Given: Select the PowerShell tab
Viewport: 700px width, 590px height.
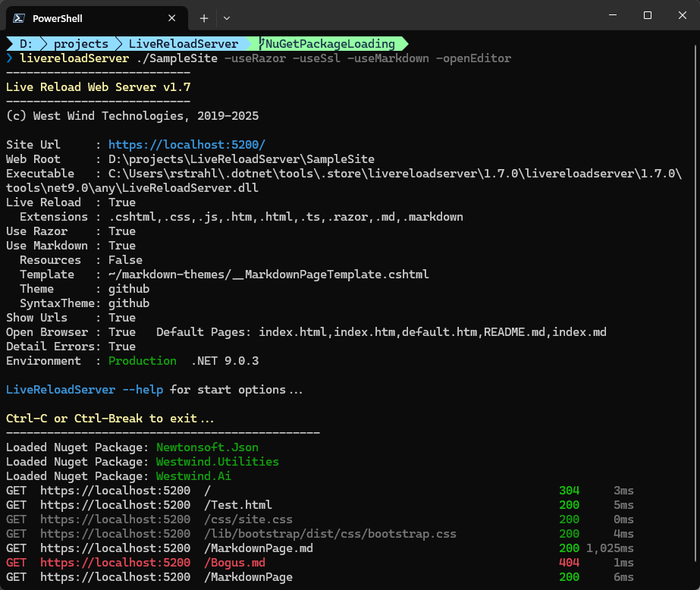Looking at the screenshot, I should pos(97,18).
